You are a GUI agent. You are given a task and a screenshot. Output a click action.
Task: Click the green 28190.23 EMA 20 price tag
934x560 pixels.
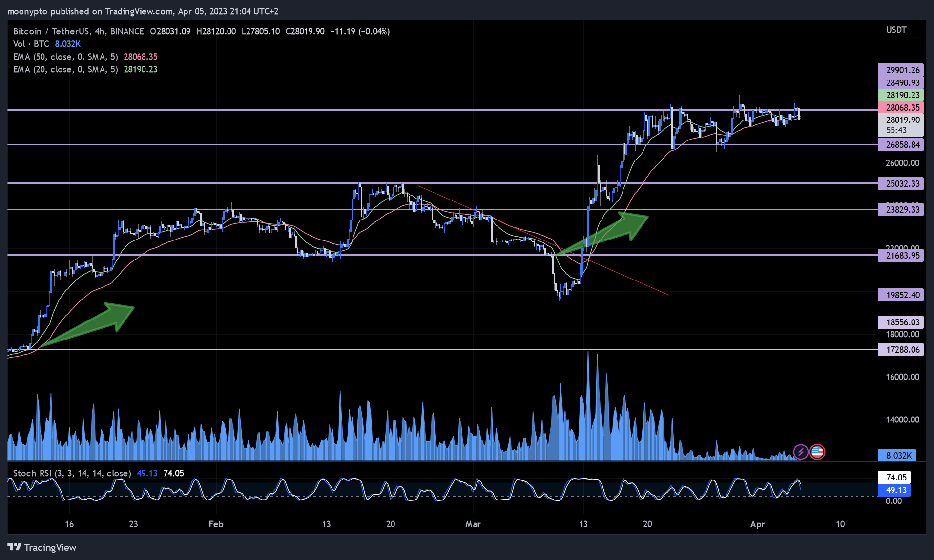click(x=901, y=95)
